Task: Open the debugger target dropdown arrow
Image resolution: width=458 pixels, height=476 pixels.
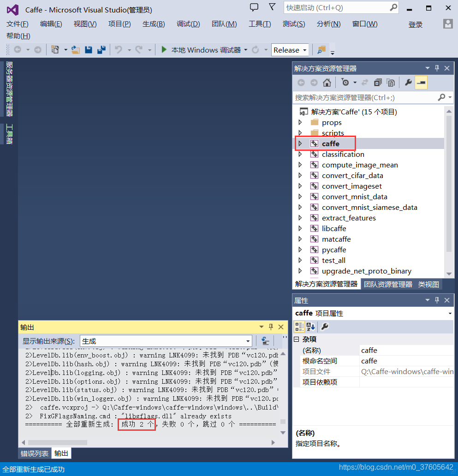Action: pos(245,50)
